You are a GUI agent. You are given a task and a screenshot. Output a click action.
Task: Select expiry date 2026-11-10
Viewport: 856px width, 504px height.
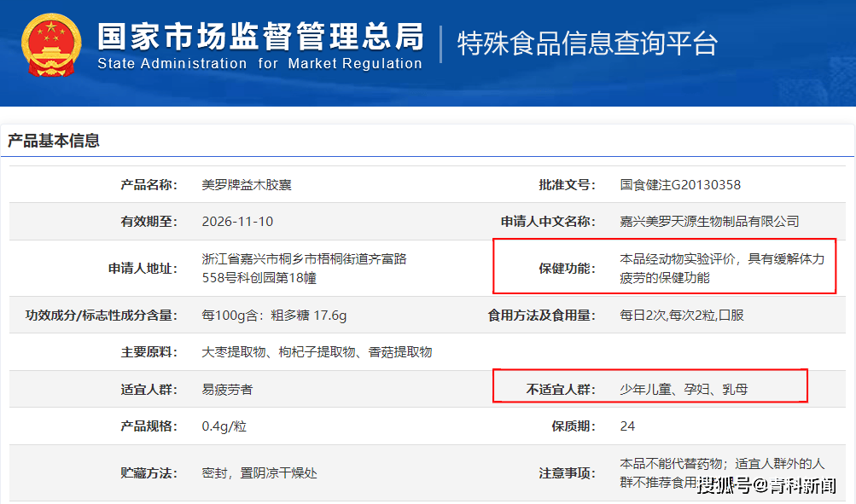pyautogui.click(x=237, y=222)
